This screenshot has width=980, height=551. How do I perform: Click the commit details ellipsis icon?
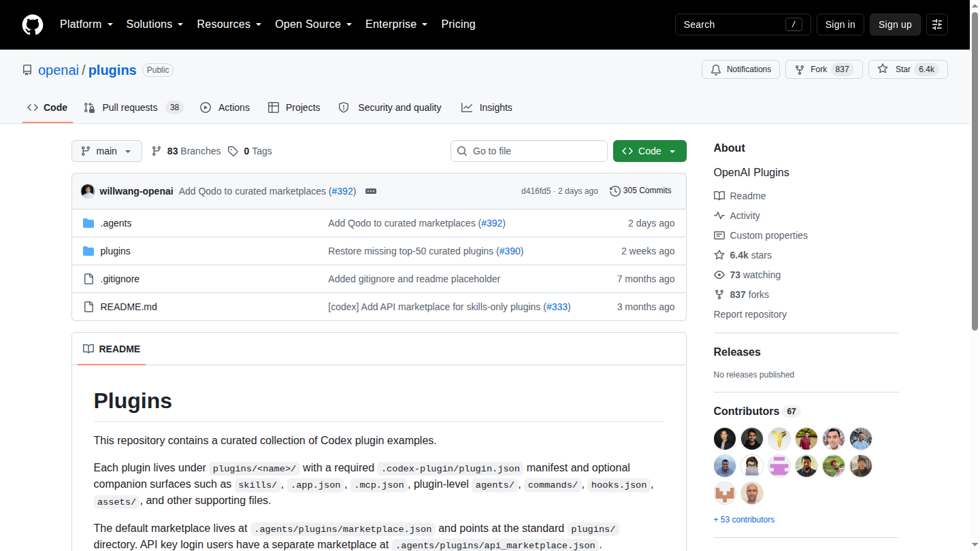pos(371,191)
